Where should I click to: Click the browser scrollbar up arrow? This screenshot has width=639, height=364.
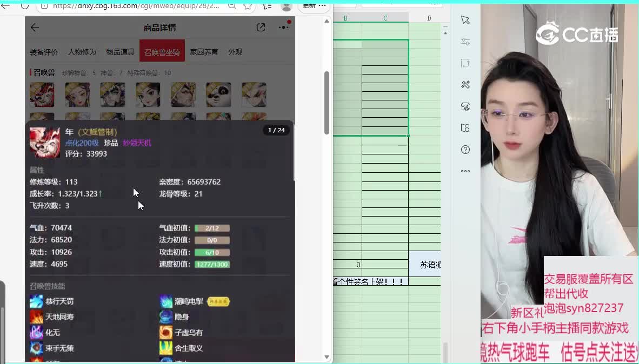pyautogui.click(x=327, y=21)
